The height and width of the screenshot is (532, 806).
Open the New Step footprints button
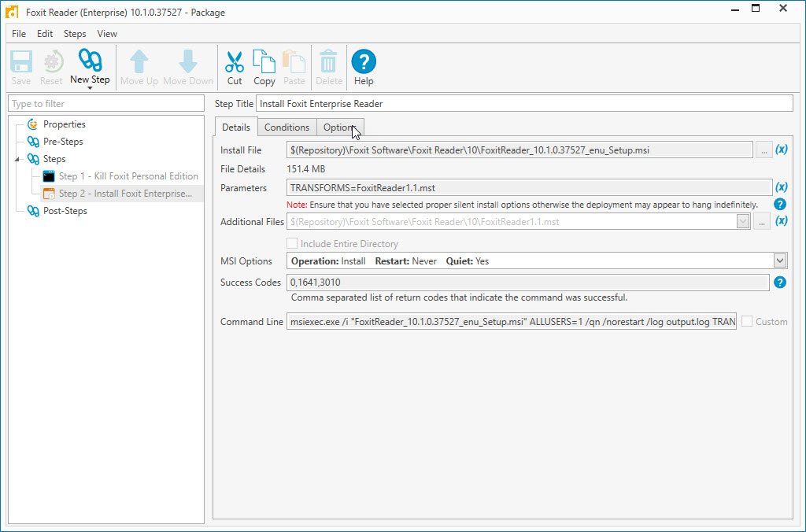[x=90, y=61]
